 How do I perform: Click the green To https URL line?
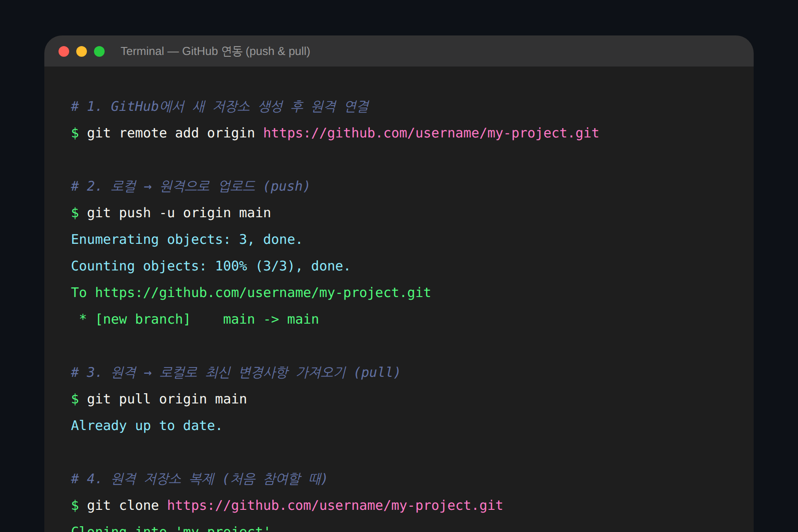250,292
